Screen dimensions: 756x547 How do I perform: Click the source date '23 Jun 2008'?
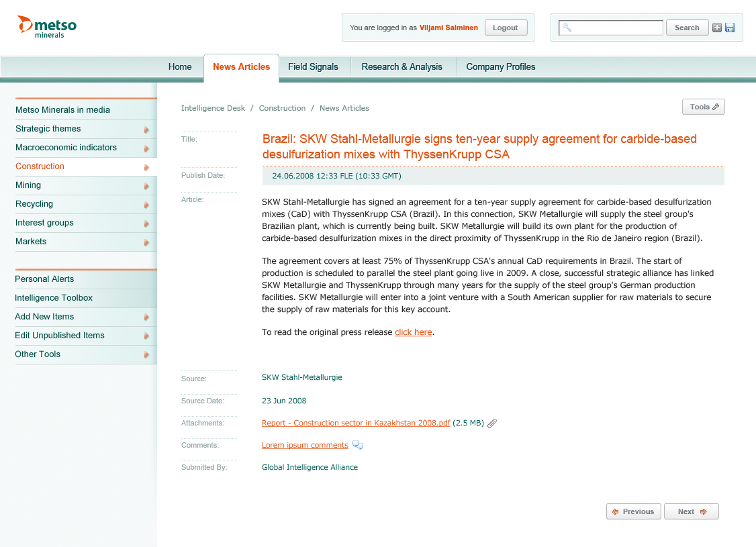(284, 401)
